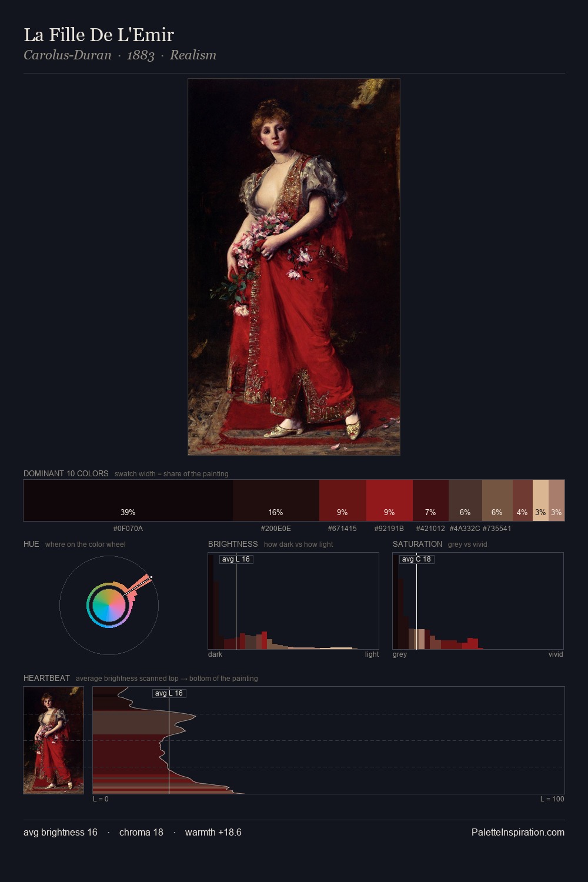Pick the 9% swatch above #671415
588x882 pixels.
pos(343,500)
